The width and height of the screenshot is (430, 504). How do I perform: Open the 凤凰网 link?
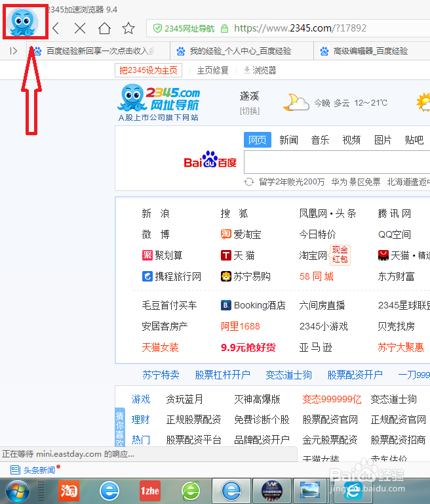tap(313, 213)
